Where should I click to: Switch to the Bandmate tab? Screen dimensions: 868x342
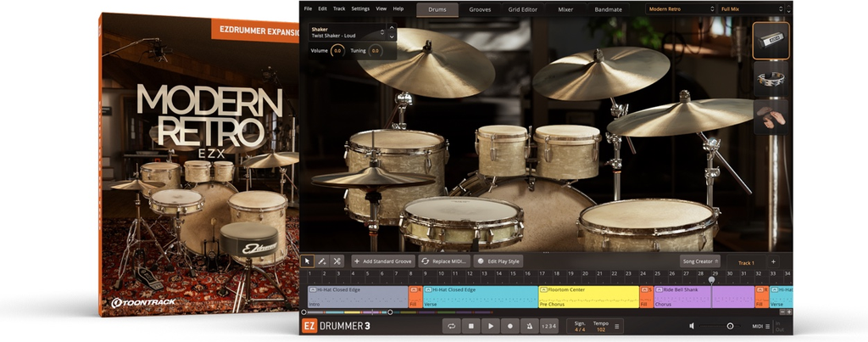pos(608,9)
